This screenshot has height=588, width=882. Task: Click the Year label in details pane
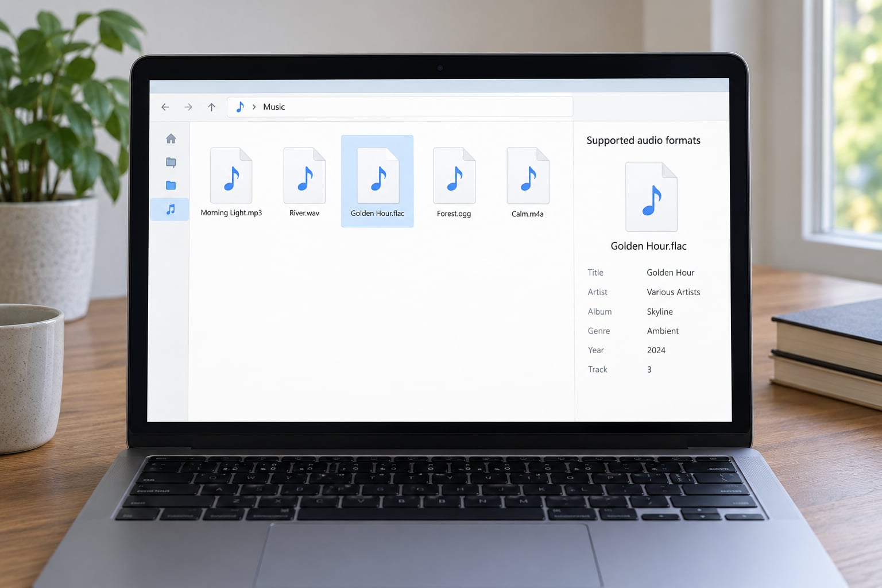(596, 350)
